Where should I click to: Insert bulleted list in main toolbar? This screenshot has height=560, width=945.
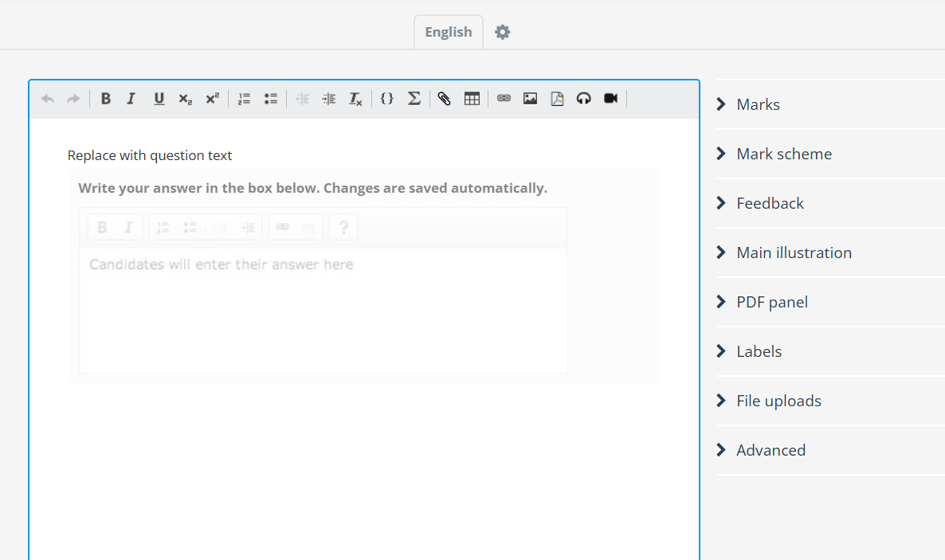[271, 99]
